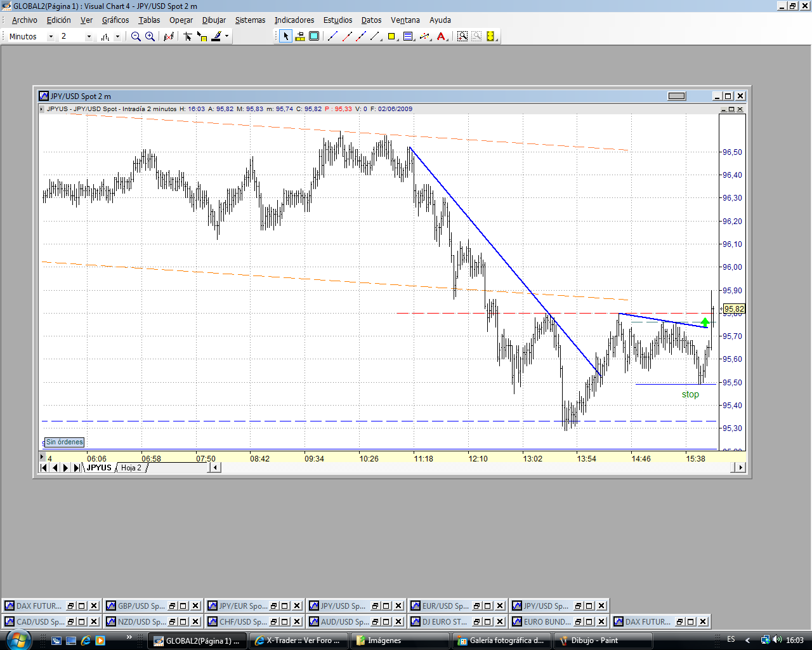Zoom in the chart with the plus magnifier
The width and height of the screenshot is (812, 650).
[150, 36]
